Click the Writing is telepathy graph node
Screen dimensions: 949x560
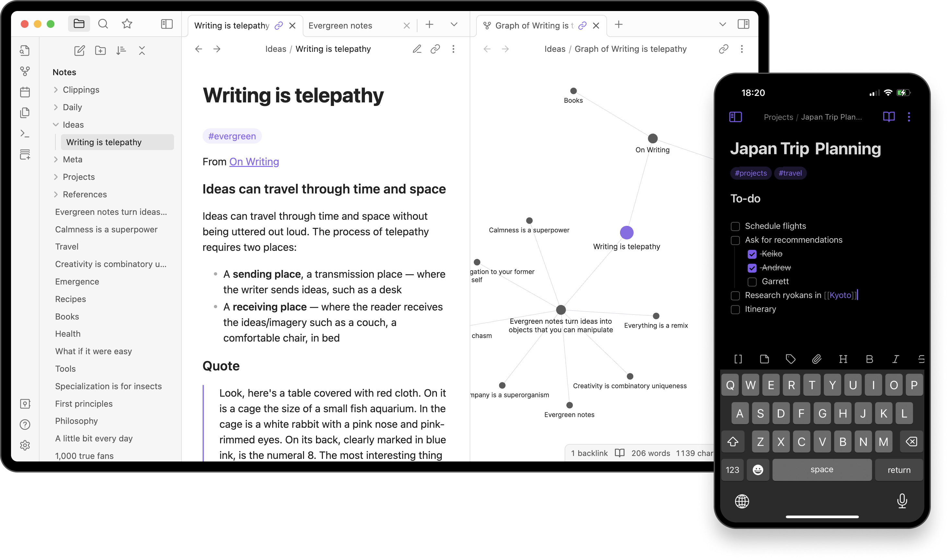coord(626,233)
